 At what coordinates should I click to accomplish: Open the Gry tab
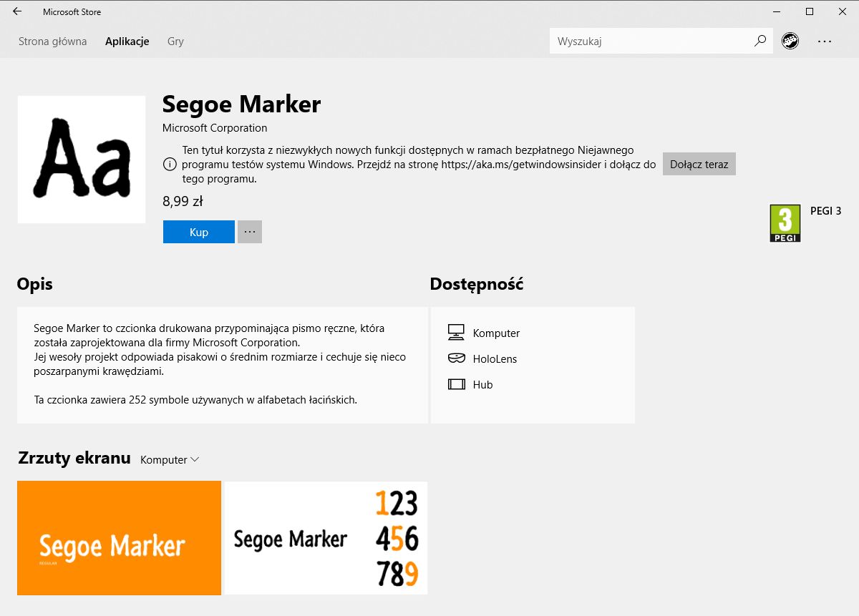tap(175, 41)
